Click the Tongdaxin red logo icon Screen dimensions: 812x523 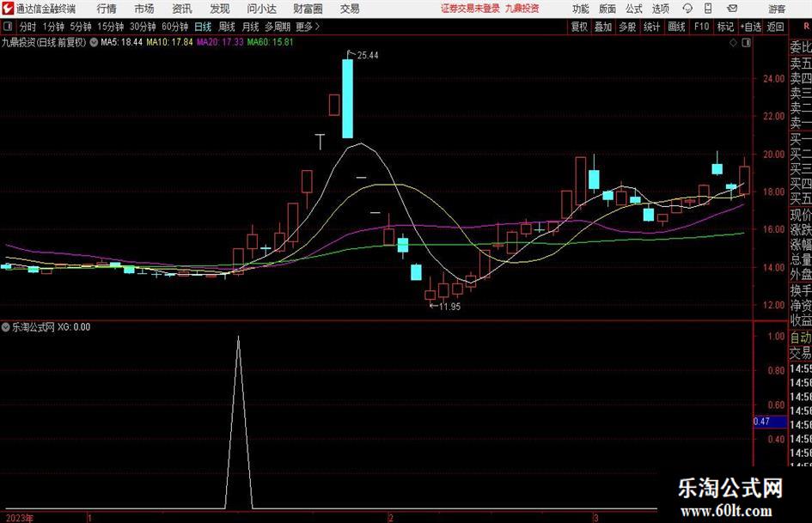(x=8, y=9)
